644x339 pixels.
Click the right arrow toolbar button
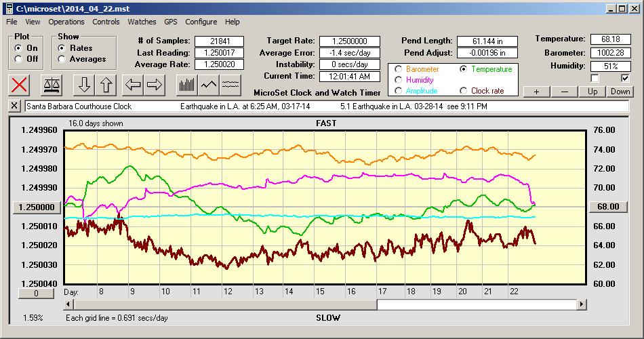(155, 85)
